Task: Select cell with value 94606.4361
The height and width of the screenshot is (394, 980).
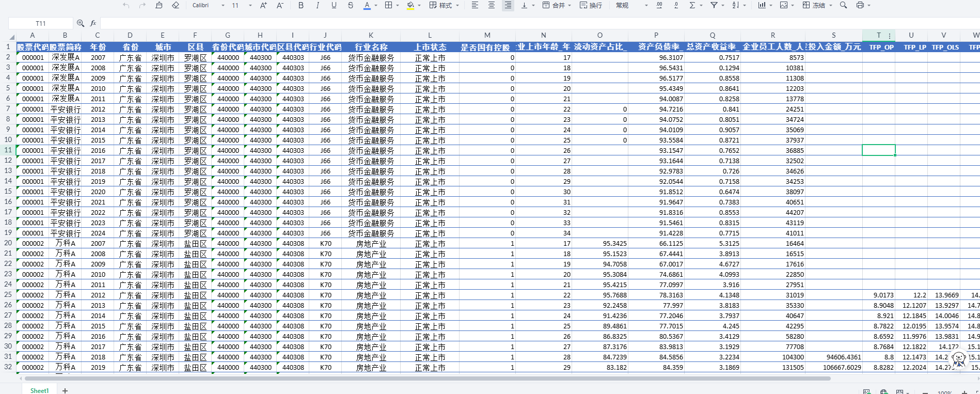Action: pyautogui.click(x=834, y=357)
